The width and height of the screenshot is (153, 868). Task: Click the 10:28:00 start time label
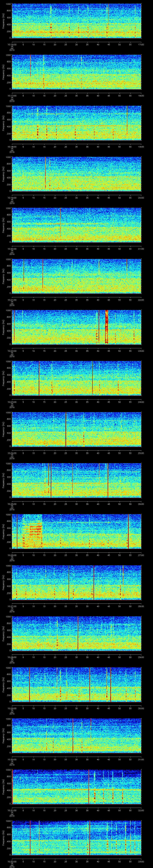tap(12, 657)
